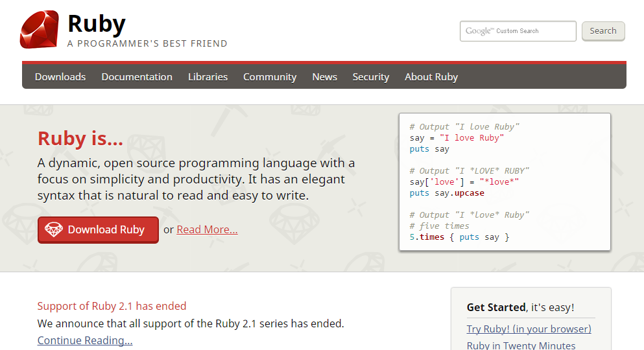The width and height of the screenshot is (644, 350).
Task: Open the Security page
Action: pos(371,76)
